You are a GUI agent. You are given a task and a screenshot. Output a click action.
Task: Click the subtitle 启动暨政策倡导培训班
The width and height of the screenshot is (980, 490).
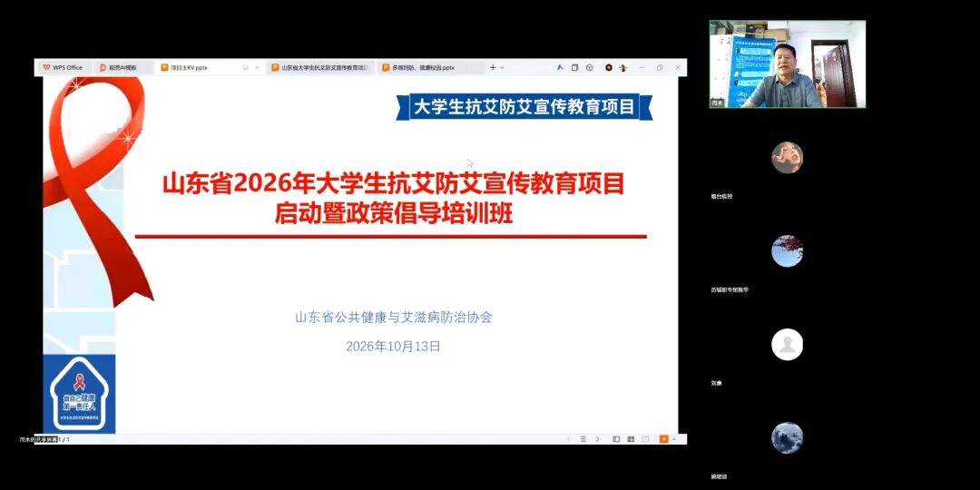tap(394, 214)
